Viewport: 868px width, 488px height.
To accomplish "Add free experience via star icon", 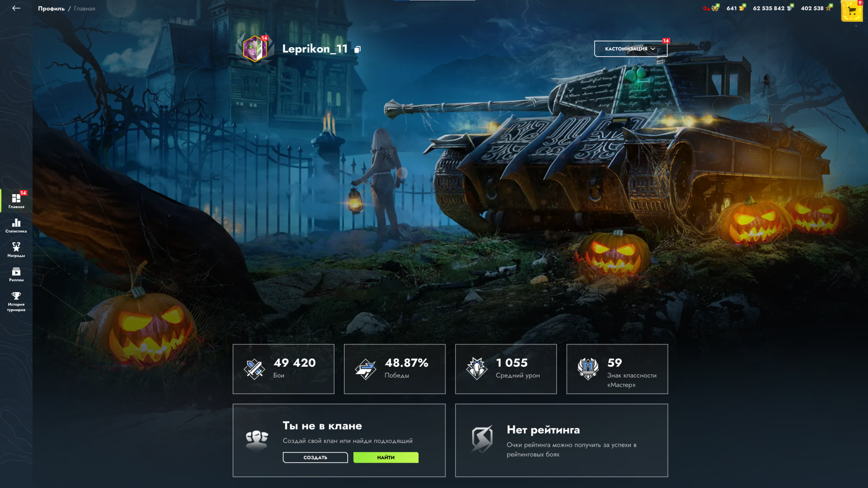I will pyautogui.click(x=829, y=8).
